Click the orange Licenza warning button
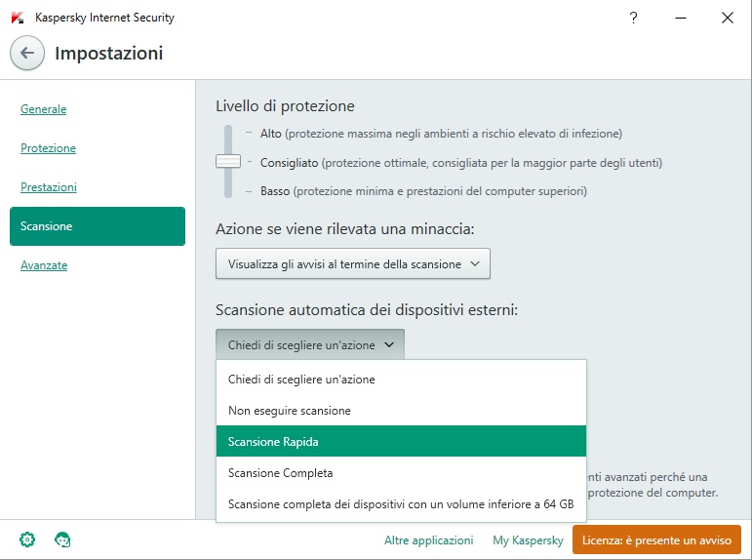The width and height of the screenshot is (752, 560). click(x=656, y=540)
